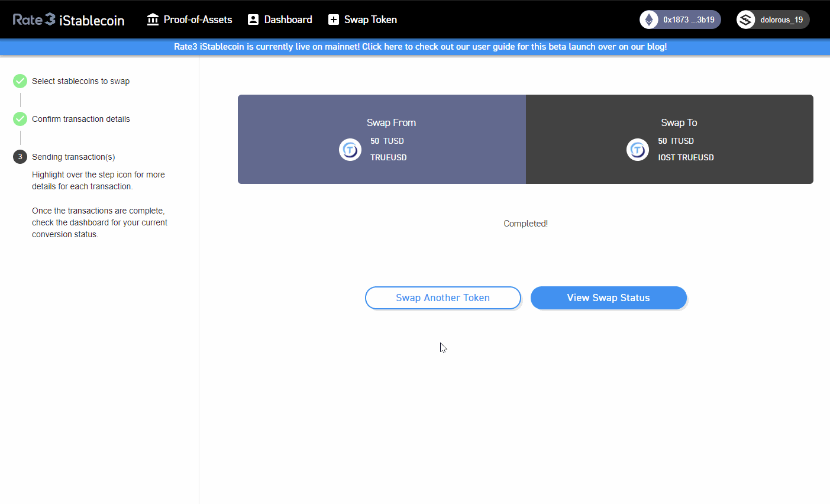Open the user guide blog banner link
This screenshot has height=504, width=830.
coord(420,47)
